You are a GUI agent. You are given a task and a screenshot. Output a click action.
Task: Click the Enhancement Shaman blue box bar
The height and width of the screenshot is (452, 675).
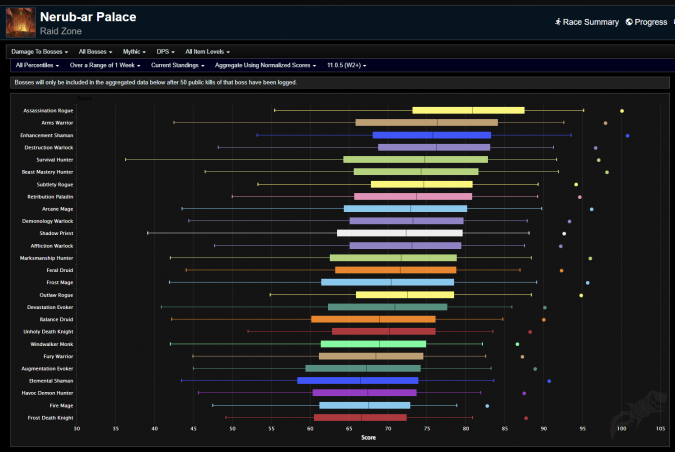tap(432, 135)
